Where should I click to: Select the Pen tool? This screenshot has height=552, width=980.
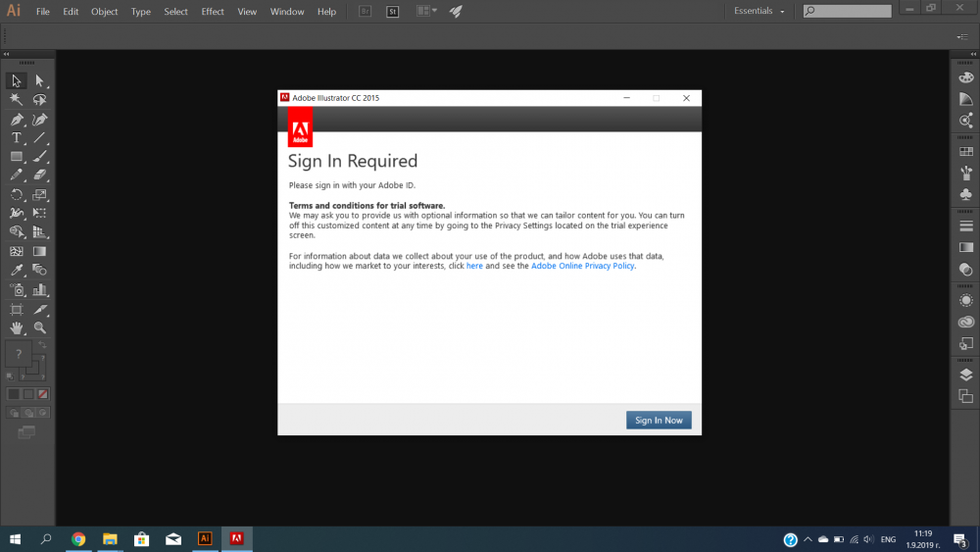click(x=17, y=119)
